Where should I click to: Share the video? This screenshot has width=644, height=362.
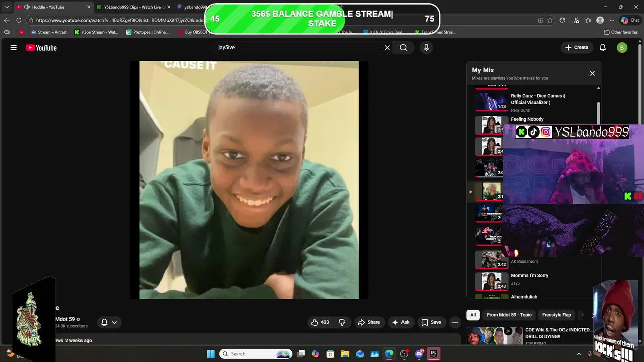369,322
